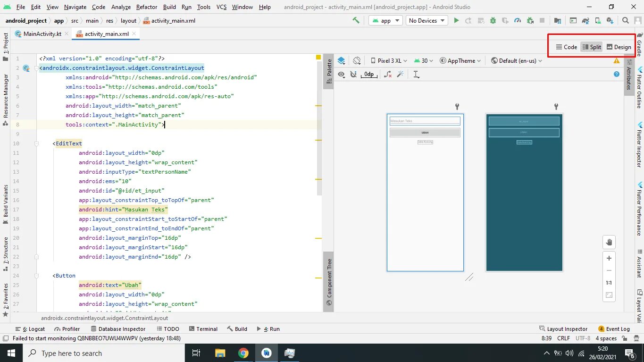
Task: Switch editor to Design view mode
Action: 619,47
